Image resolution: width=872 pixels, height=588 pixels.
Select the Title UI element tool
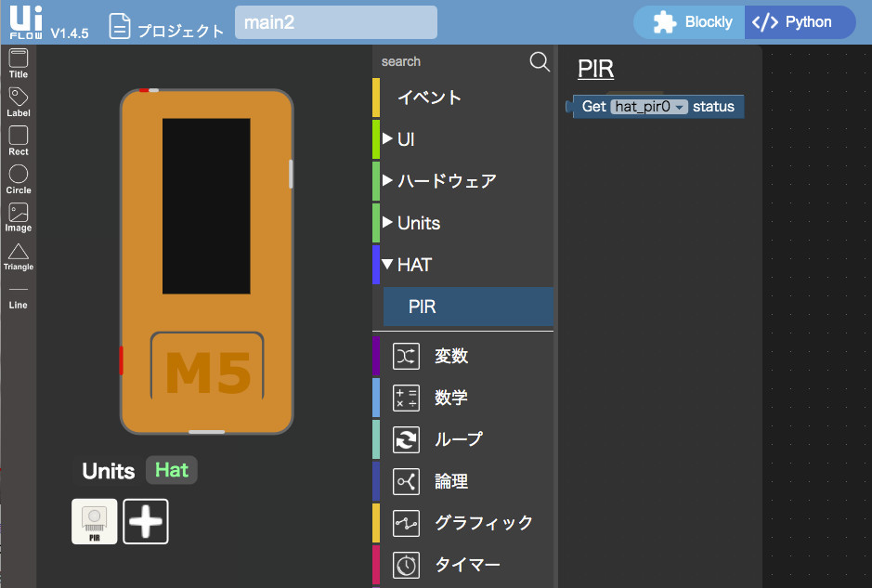[18, 63]
